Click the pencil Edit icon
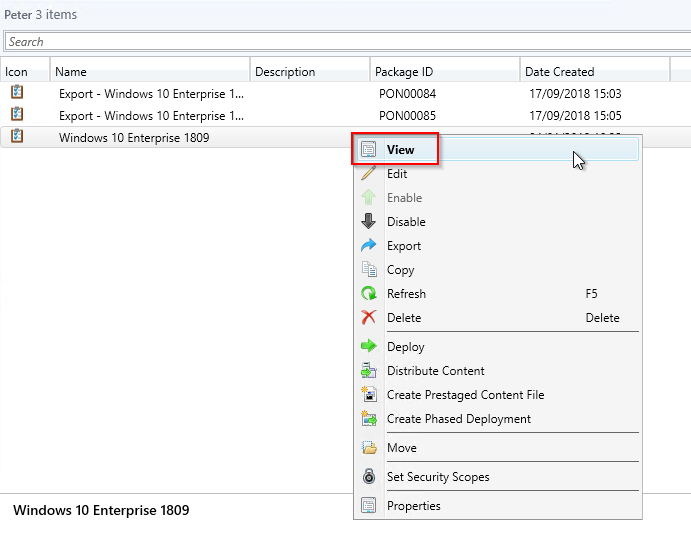The height and width of the screenshot is (536, 691). [x=368, y=174]
